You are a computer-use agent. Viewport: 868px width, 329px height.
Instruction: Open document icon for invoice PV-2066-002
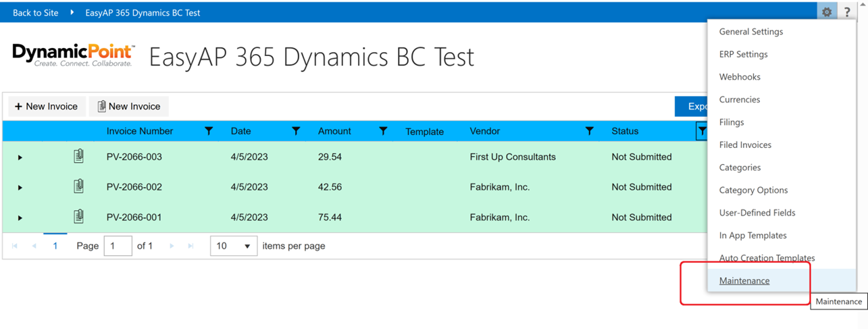coord(78,187)
